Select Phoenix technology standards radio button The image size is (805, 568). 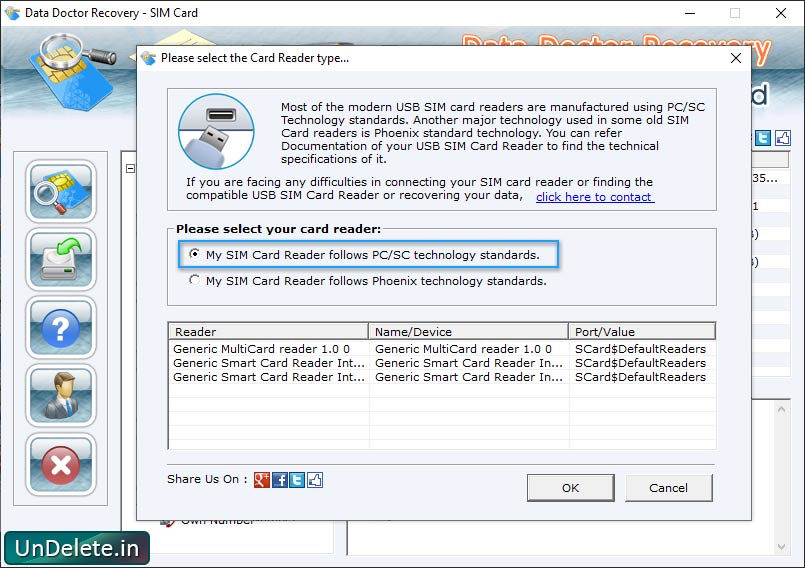click(194, 280)
